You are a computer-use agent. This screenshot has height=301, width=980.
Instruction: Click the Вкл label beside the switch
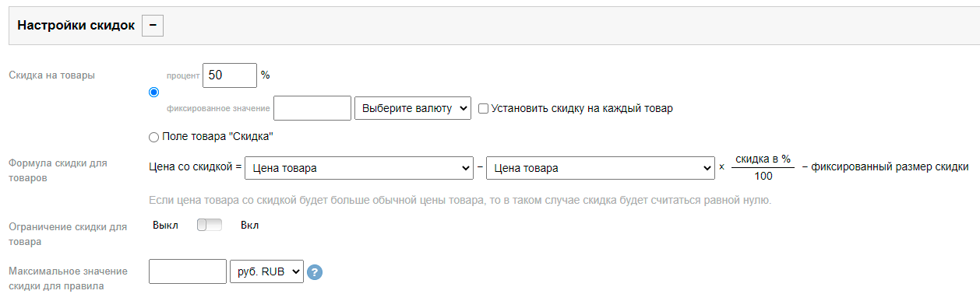click(x=250, y=226)
